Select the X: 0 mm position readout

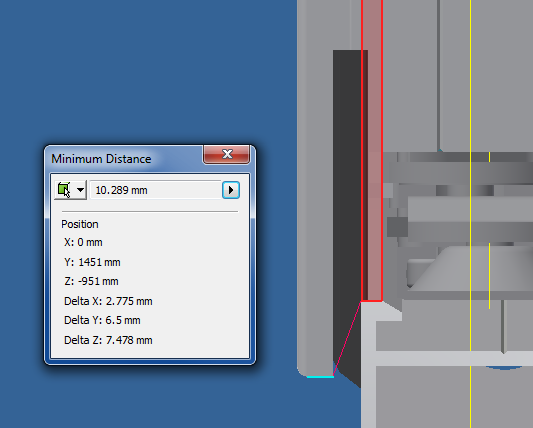(83, 242)
